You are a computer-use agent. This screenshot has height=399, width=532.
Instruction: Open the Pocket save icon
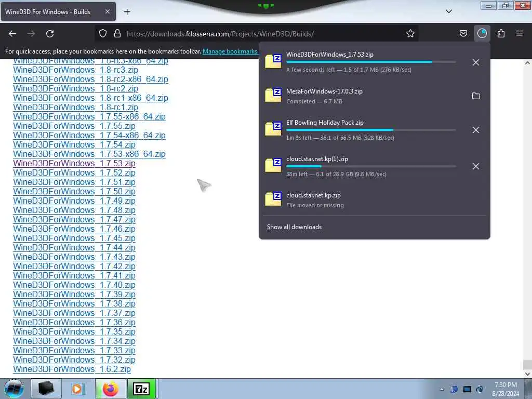[463, 34]
